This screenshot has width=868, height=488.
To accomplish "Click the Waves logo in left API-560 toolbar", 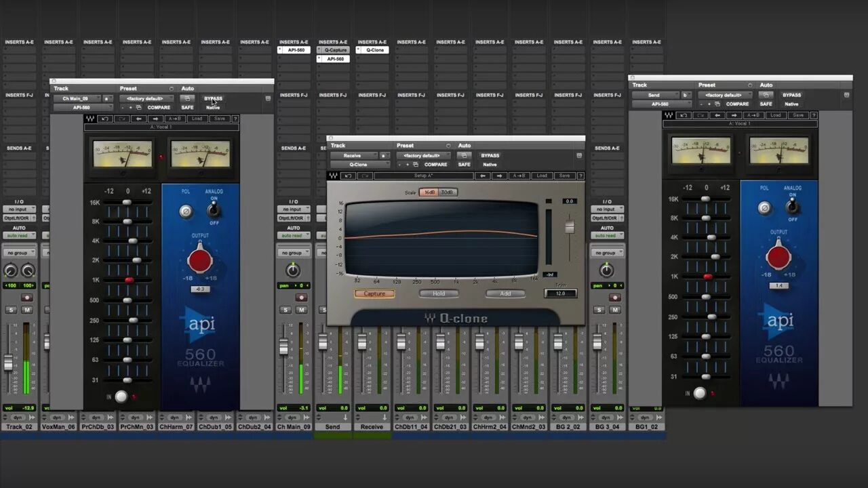I will tap(90, 119).
